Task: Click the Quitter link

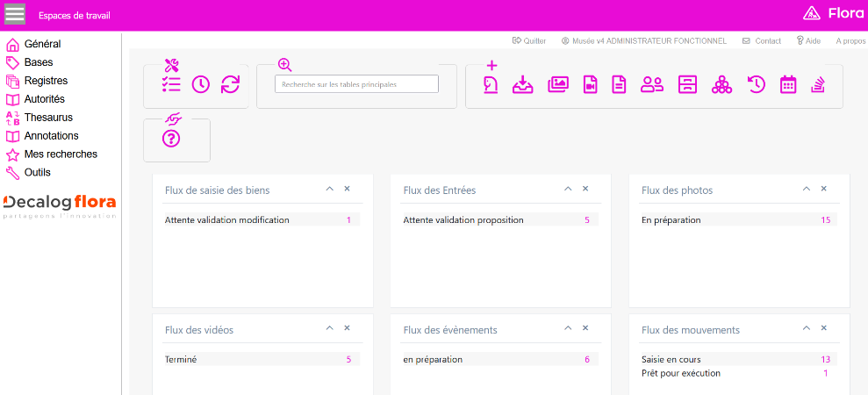Action: (529, 41)
